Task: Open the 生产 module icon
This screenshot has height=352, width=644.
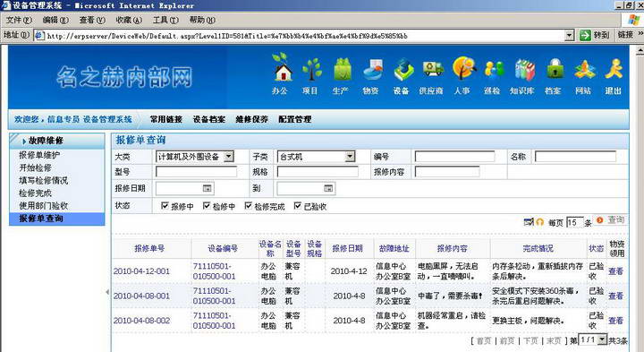Action: (x=342, y=69)
